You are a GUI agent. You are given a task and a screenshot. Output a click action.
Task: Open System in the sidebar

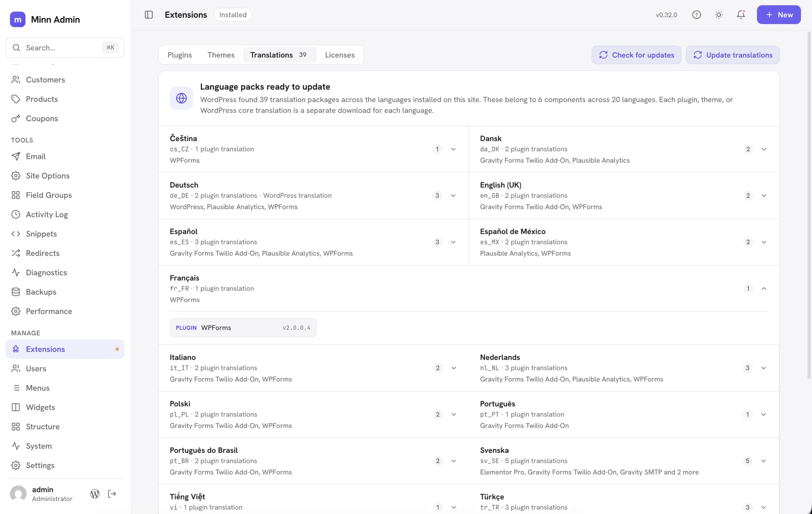click(x=65, y=446)
